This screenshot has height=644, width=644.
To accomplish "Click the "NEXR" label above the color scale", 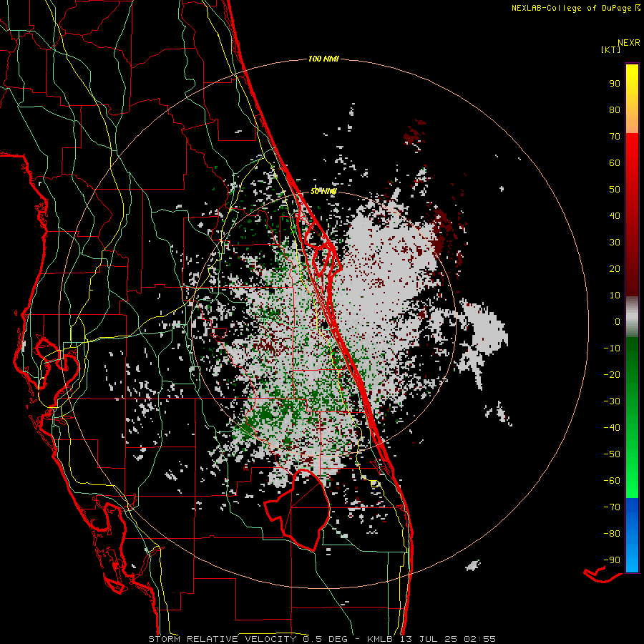I will pos(629,43).
